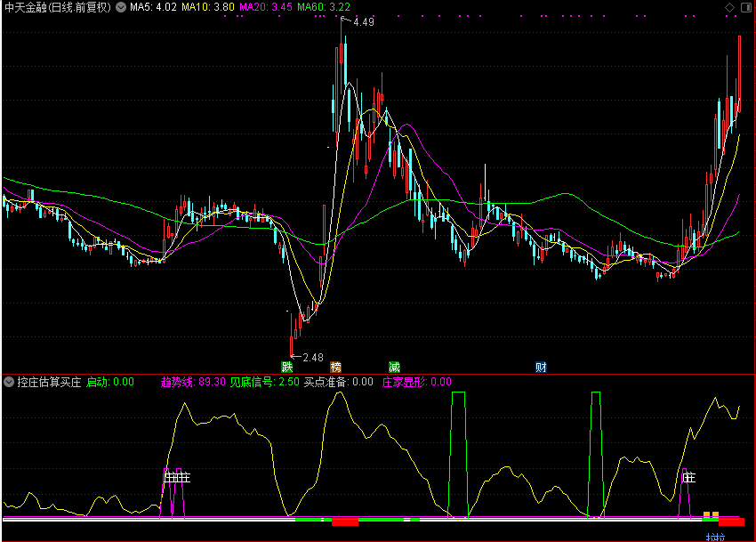Open dropdown beside 控庄估算买庄 indicator name
The image size is (756, 542).
pyautogui.click(x=9, y=382)
